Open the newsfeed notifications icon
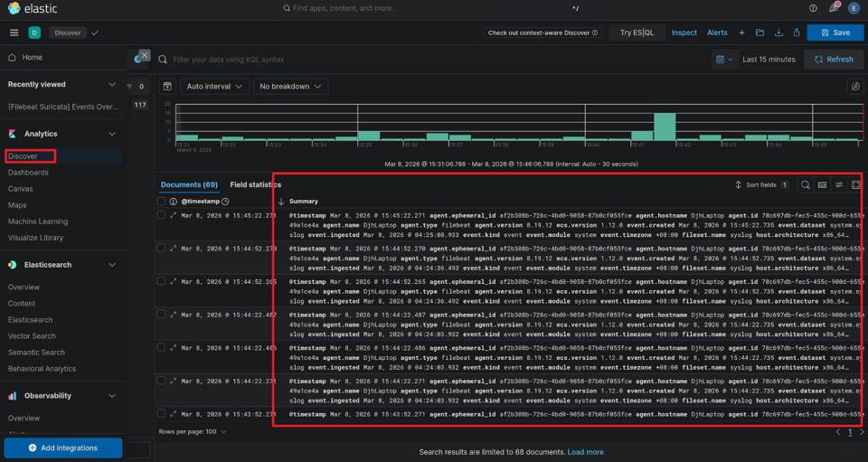The image size is (868, 462). [833, 8]
